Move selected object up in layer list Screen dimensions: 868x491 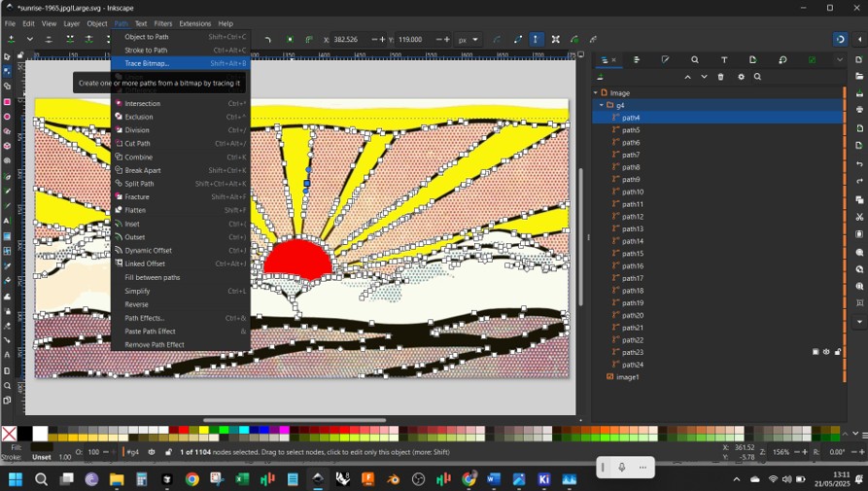point(687,77)
